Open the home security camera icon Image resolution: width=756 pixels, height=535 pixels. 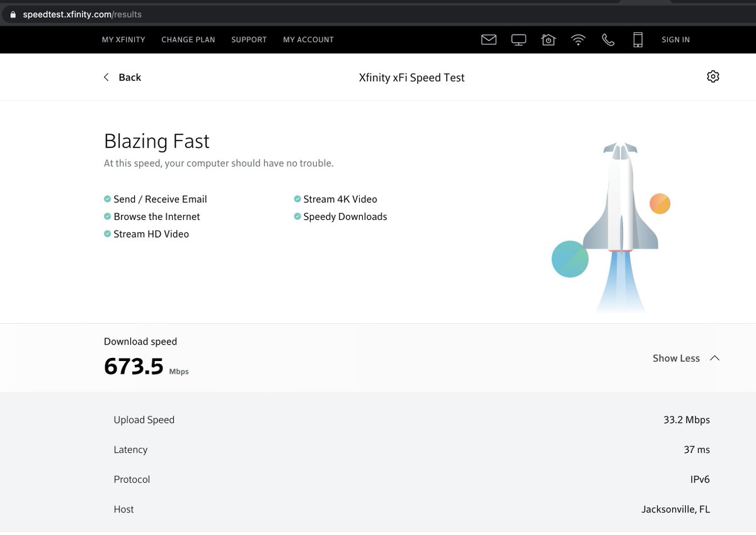point(548,40)
